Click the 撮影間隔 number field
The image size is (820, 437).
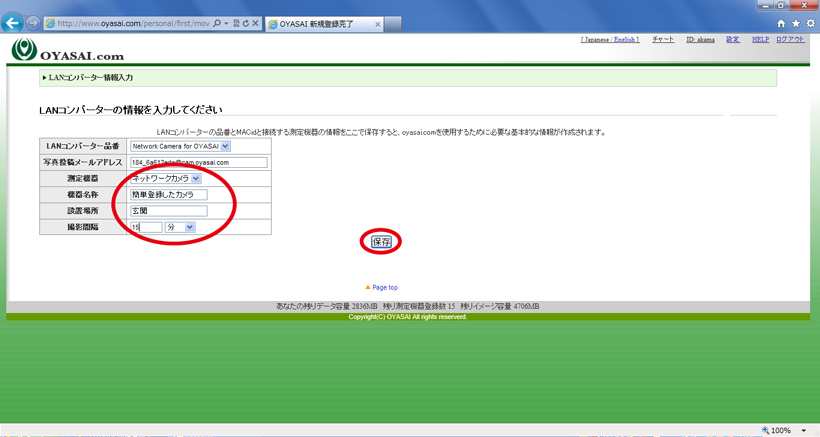(x=146, y=227)
